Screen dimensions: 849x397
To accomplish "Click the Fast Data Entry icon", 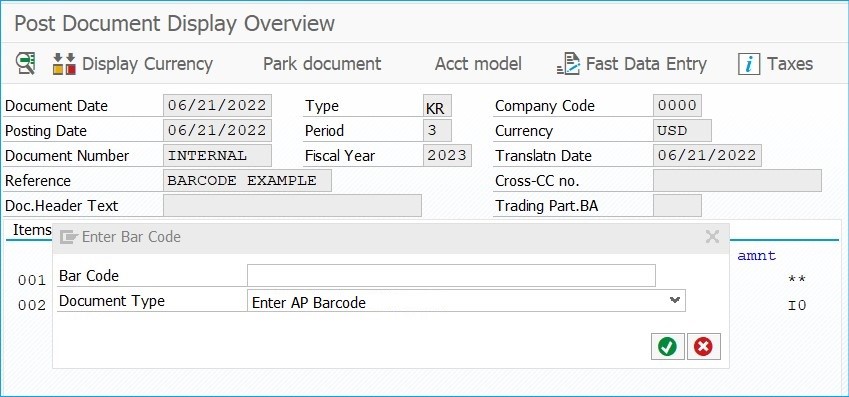I will (569, 63).
